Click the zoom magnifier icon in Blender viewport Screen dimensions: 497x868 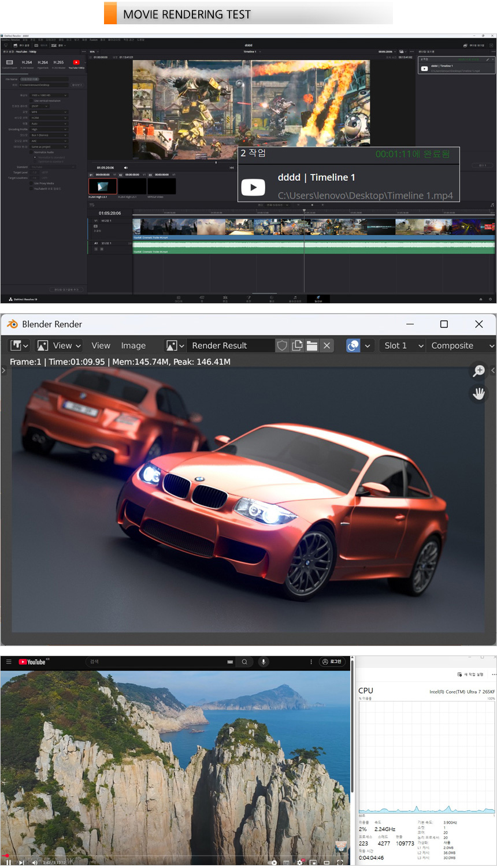pos(479,371)
